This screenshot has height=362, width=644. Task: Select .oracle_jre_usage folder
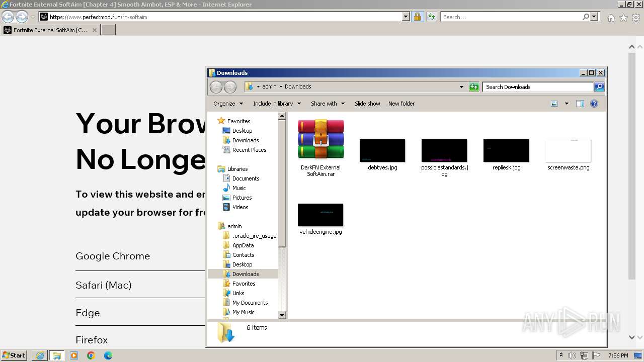254,236
